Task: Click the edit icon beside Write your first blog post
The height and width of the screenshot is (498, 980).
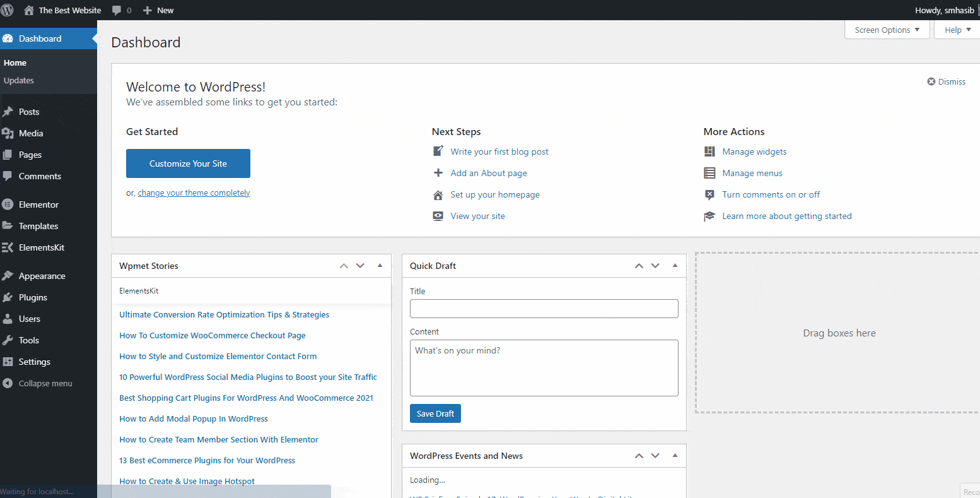Action: 438,151
